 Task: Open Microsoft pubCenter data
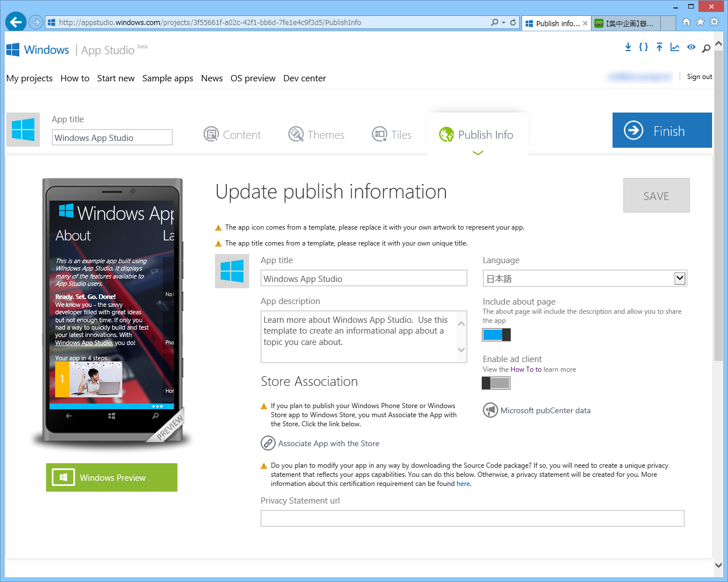pyautogui.click(x=536, y=410)
